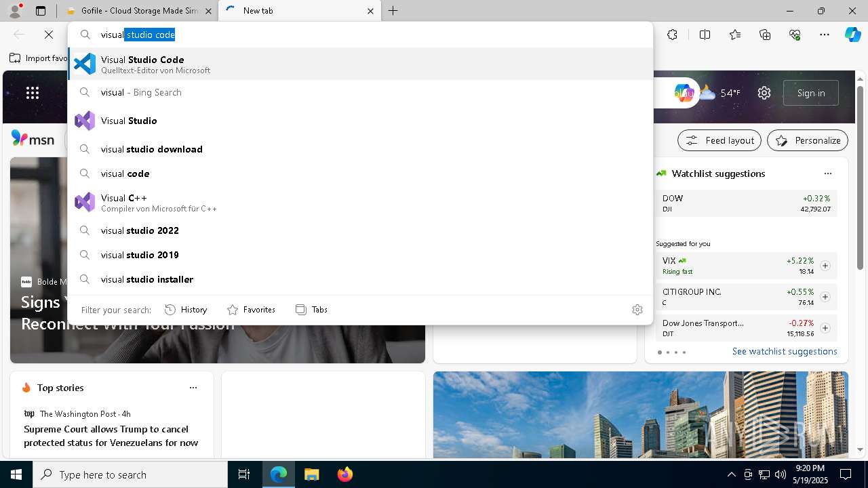Open File Explorer from taskbar
868x488 pixels.
point(311,474)
